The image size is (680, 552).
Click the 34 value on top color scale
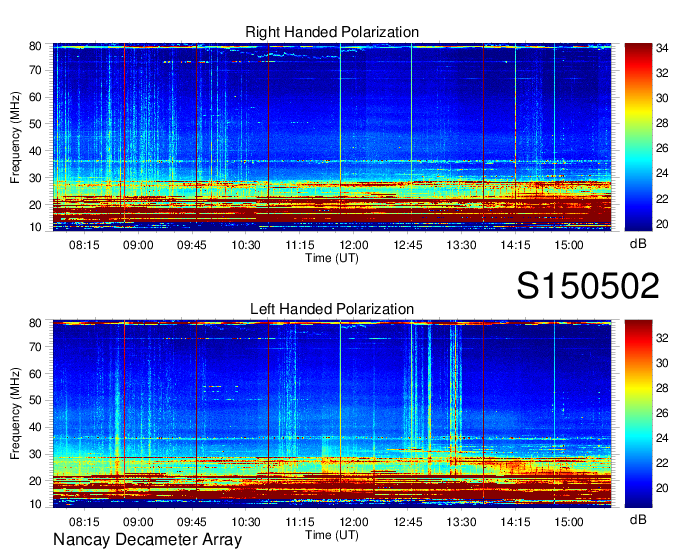click(x=662, y=48)
